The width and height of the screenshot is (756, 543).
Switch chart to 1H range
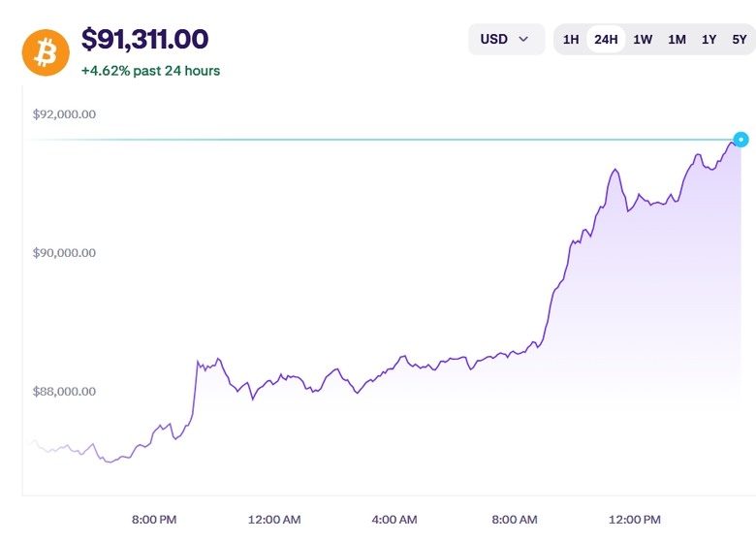(571, 40)
